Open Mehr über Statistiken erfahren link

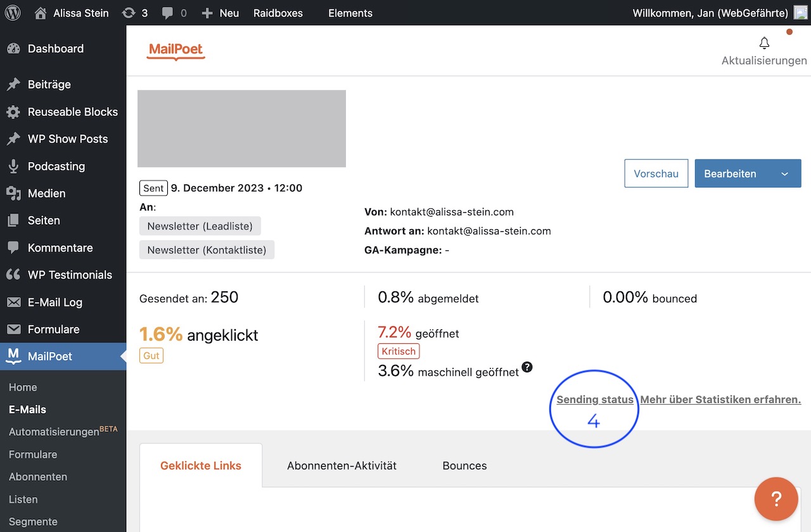tap(720, 400)
